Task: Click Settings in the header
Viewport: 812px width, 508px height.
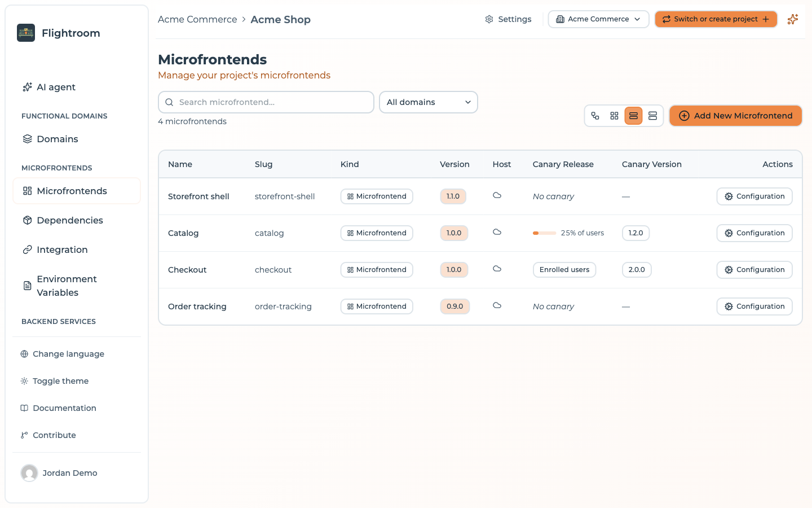Action: pos(508,19)
